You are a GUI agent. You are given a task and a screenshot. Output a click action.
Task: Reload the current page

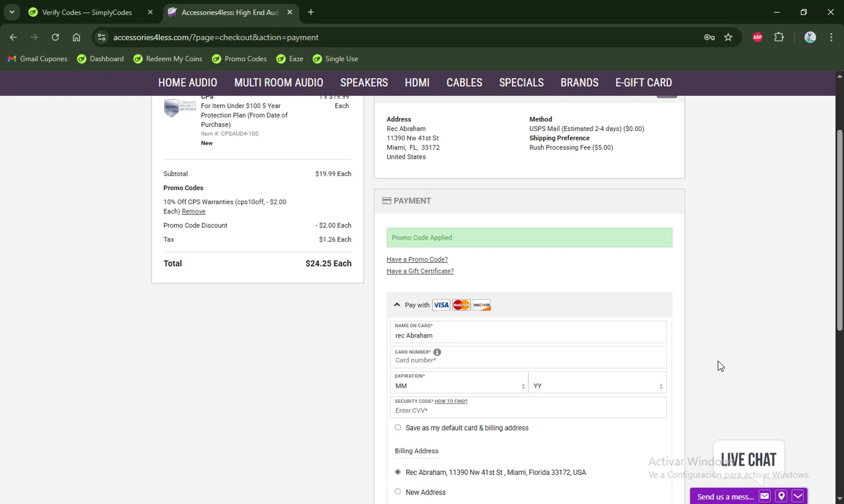pyautogui.click(x=55, y=37)
